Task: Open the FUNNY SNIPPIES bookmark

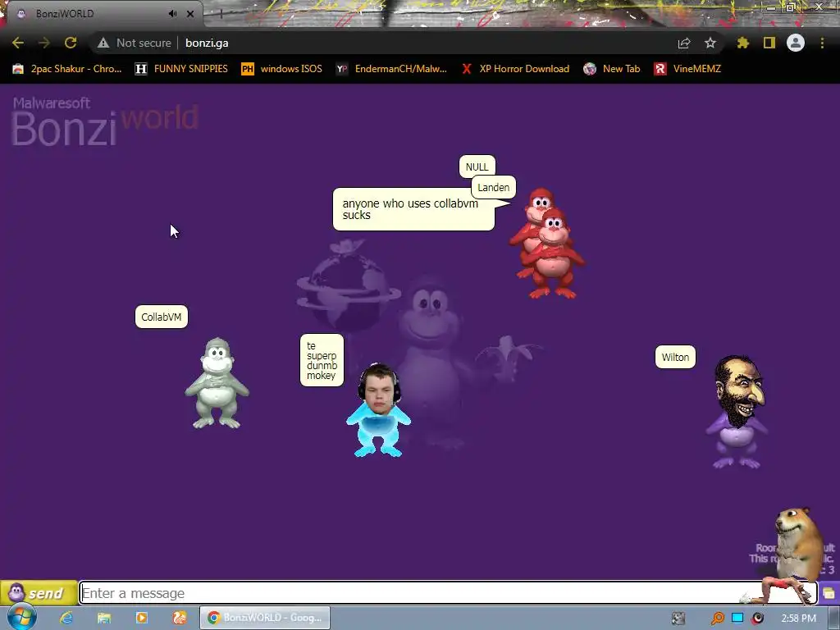Action: (x=181, y=69)
